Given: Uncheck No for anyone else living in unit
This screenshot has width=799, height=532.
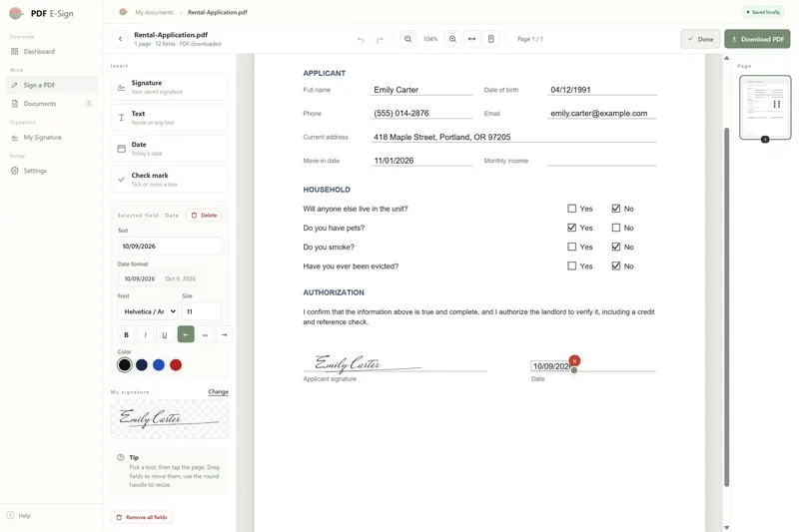Looking at the screenshot, I should tap(616, 209).
